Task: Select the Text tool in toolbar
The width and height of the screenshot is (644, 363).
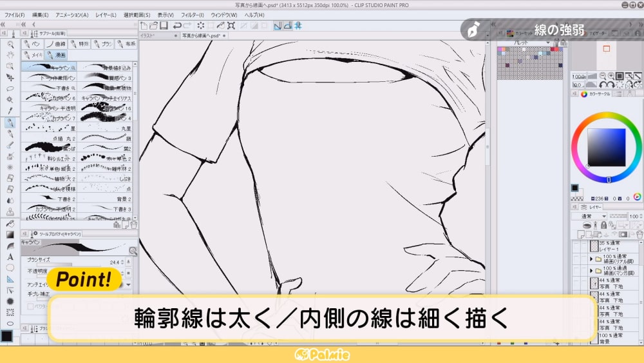Action: pos(10,257)
